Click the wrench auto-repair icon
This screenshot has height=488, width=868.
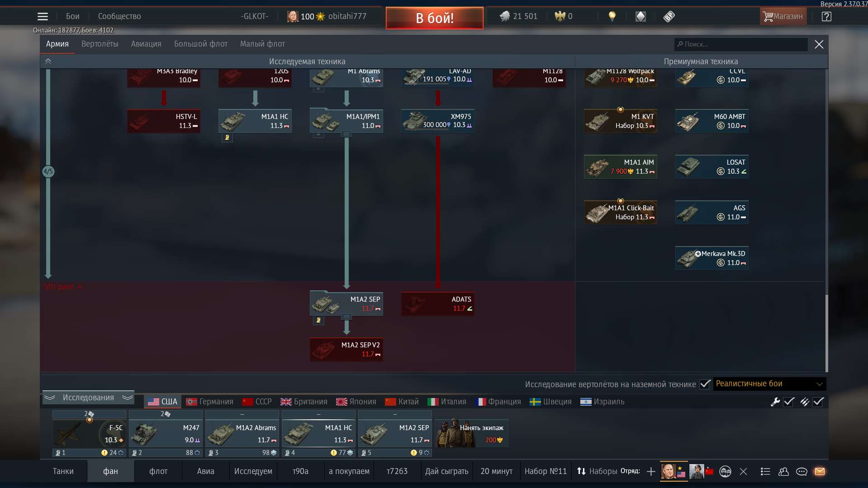coord(775,402)
